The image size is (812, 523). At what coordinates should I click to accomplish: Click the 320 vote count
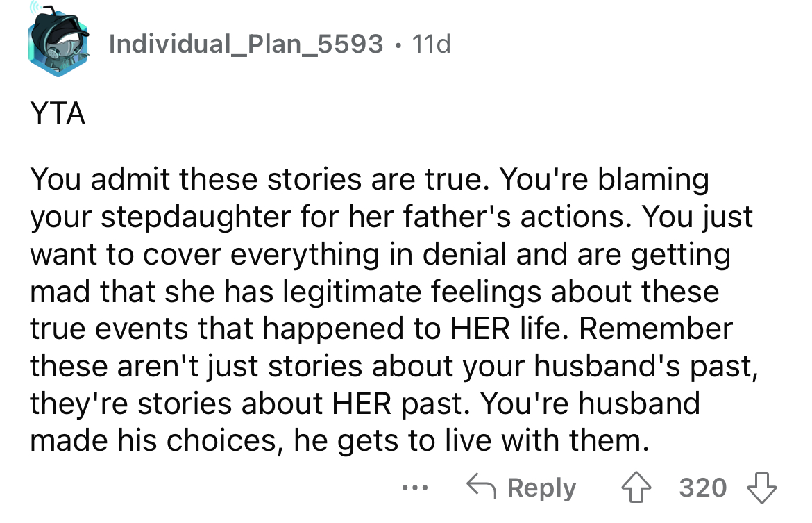702,488
